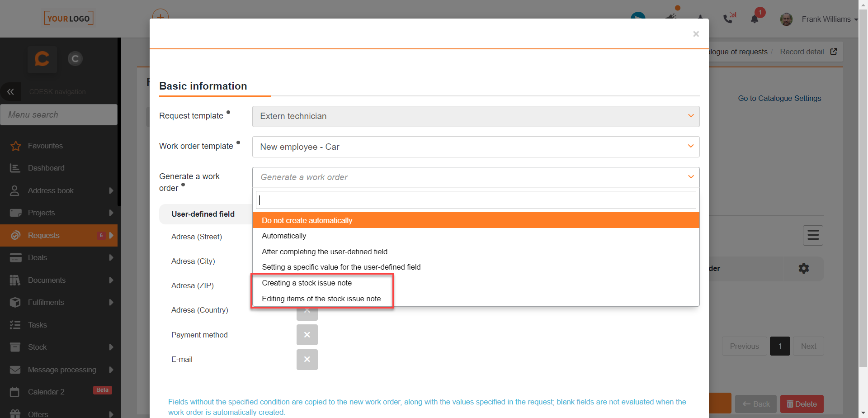Go to Previous page

point(744,346)
